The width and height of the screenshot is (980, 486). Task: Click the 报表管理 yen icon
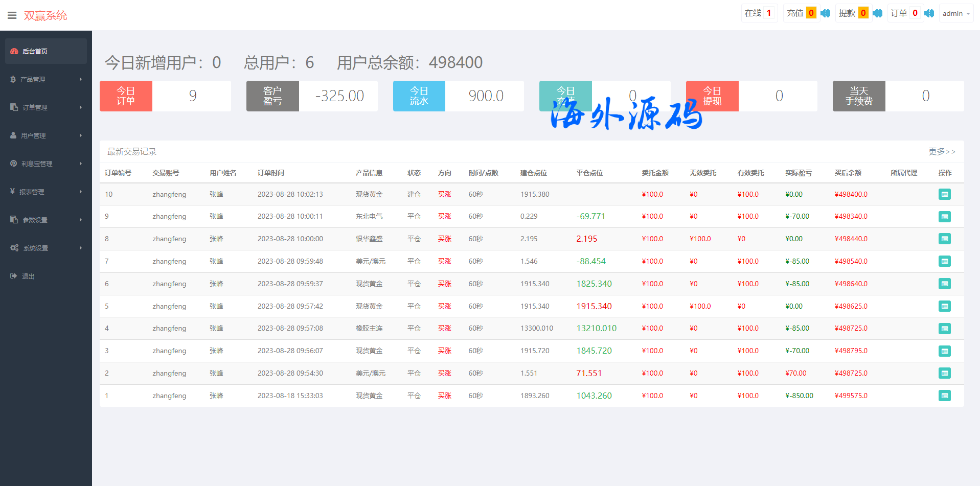point(12,191)
